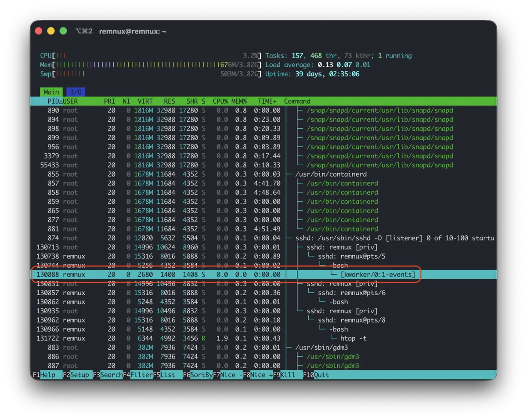
Task: Click the F1 Help function key
Action: point(47,375)
